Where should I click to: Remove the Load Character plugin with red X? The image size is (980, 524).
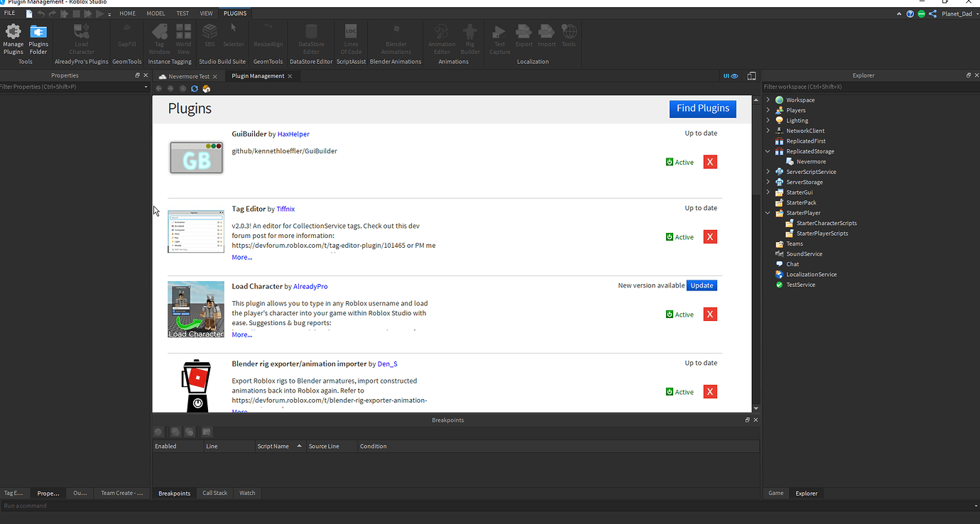tap(710, 315)
